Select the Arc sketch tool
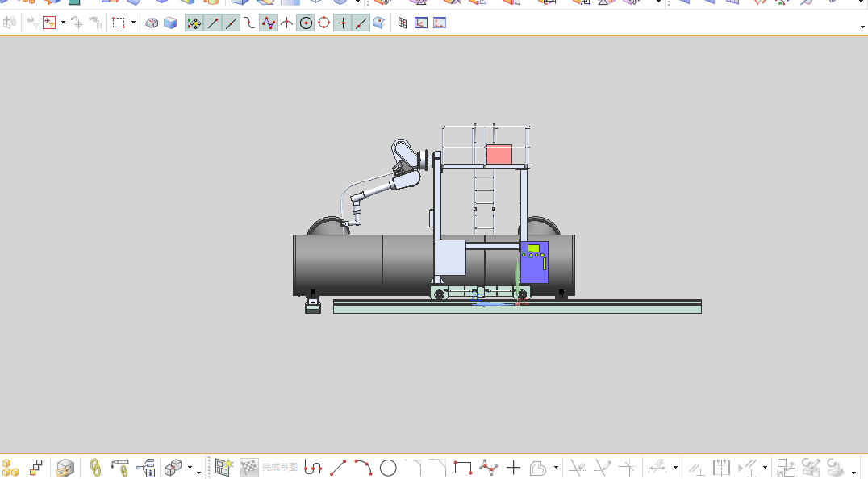The height and width of the screenshot is (479, 868). pos(363,468)
